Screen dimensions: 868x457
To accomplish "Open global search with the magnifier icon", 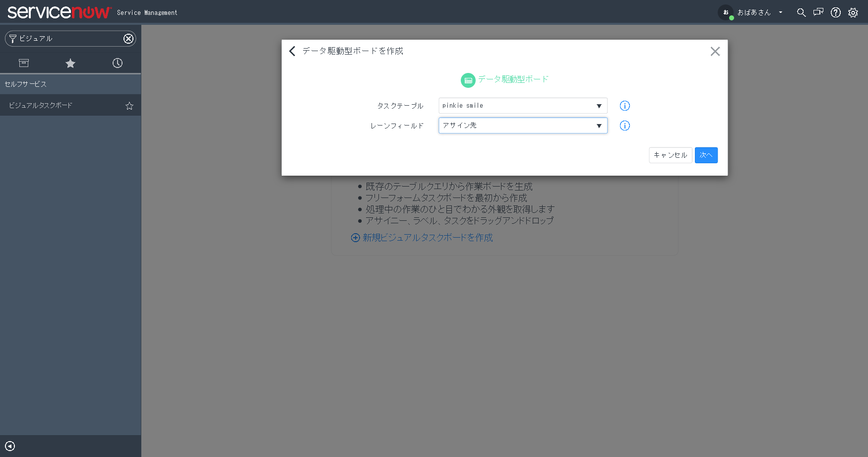I will point(802,12).
